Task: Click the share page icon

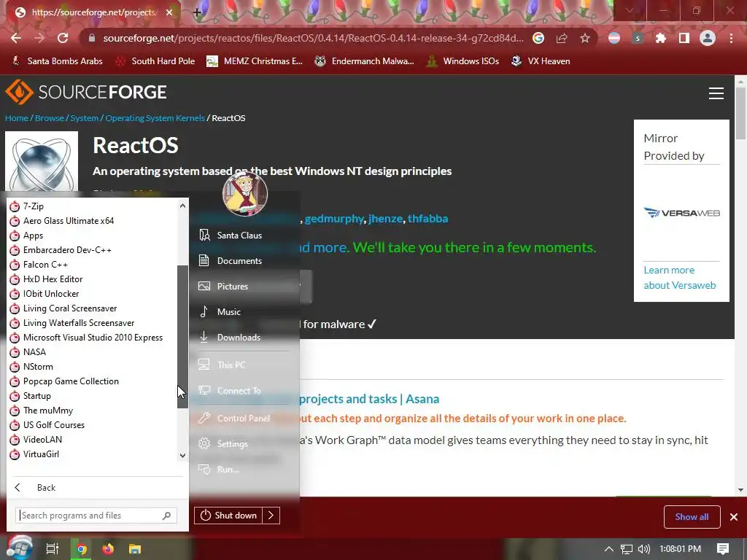Action: (562, 38)
